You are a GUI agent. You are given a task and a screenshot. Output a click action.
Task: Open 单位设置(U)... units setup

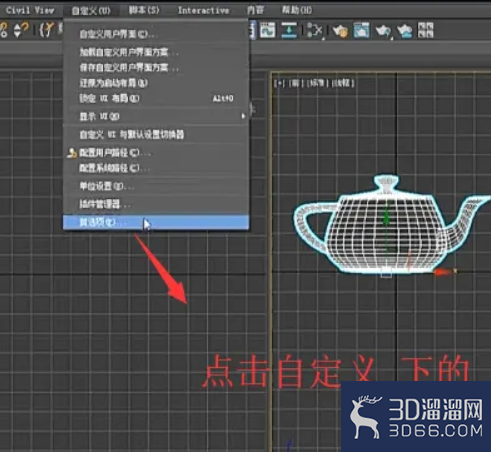tap(156, 186)
